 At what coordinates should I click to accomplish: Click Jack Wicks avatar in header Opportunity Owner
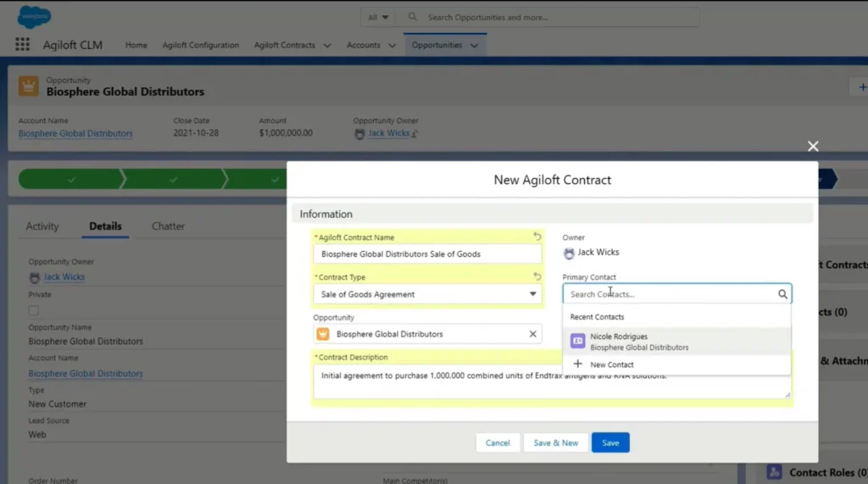click(x=359, y=134)
